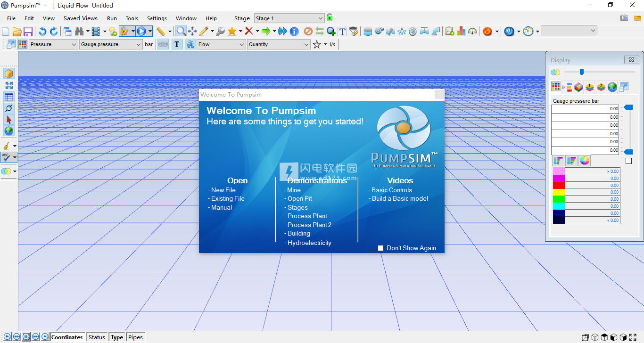
Task: Tick the checkbox below the Display range slider
Action: [x=628, y=161]
